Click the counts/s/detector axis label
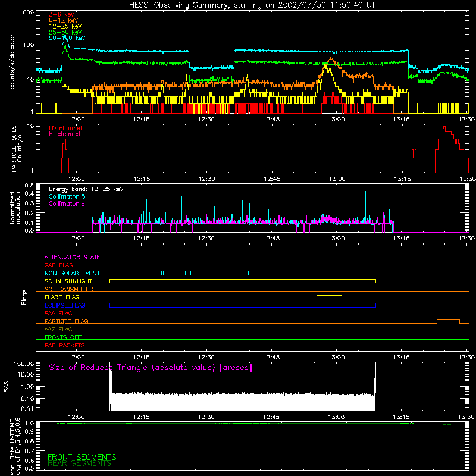 coord(12,62)
